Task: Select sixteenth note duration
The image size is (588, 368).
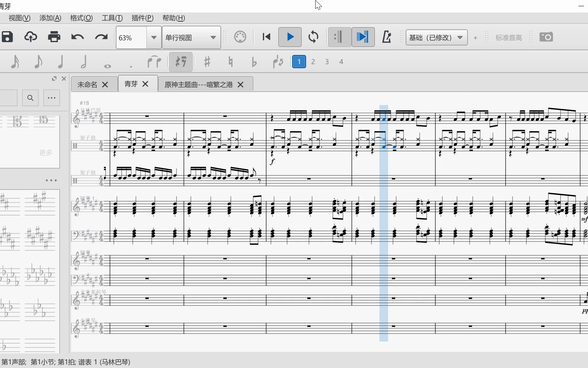Action: (15, 62)
